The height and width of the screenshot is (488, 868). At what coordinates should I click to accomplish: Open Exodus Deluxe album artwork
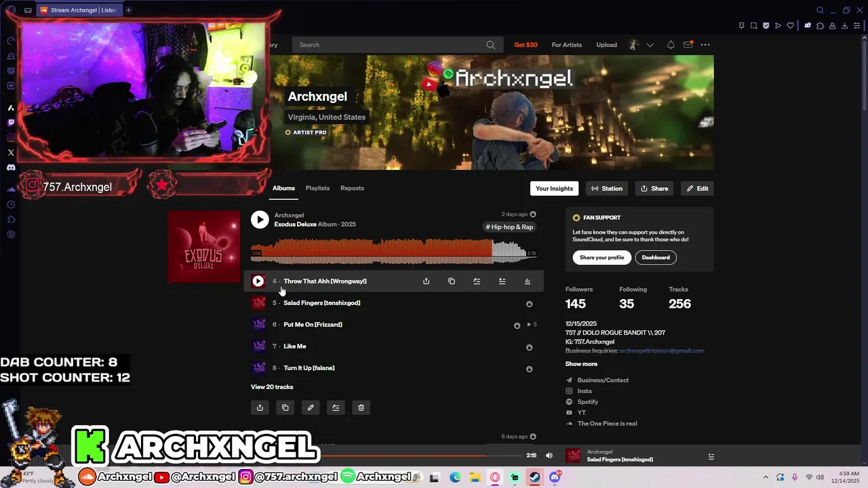pos(204,247)
